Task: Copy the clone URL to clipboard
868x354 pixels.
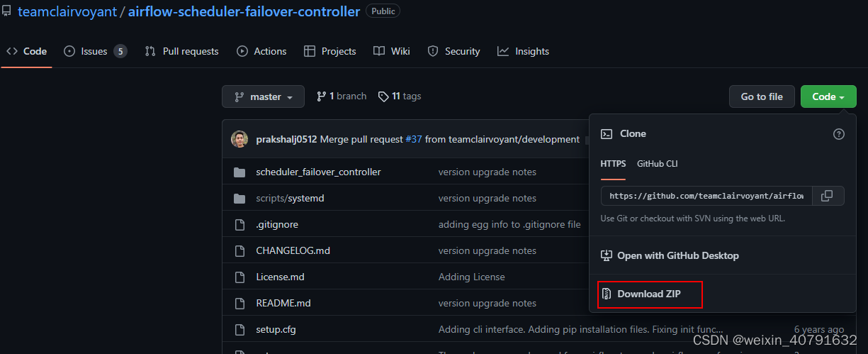Action: (x=827, y=196)
